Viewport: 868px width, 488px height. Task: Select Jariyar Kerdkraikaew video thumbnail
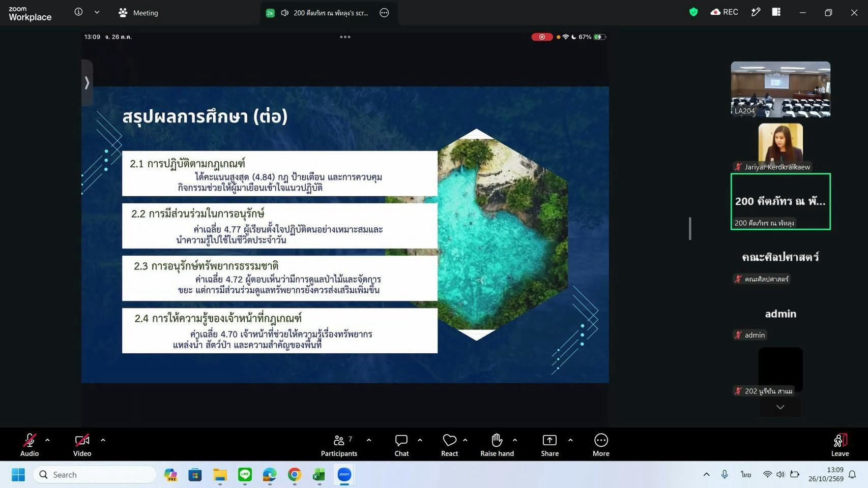click(780, 147)
